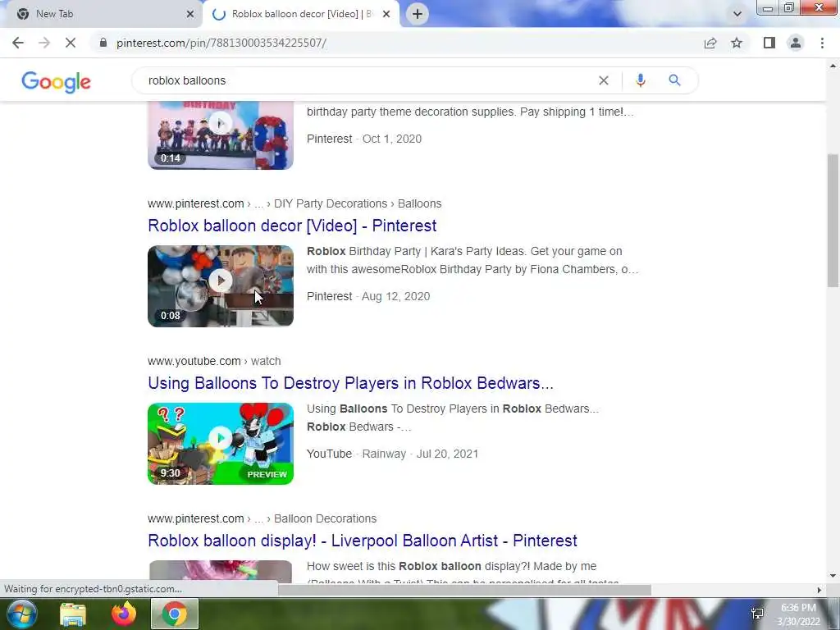Click the horizontal scrollbar thumb
The height and width of the screenshot is (630, 840).
[464, 590]
